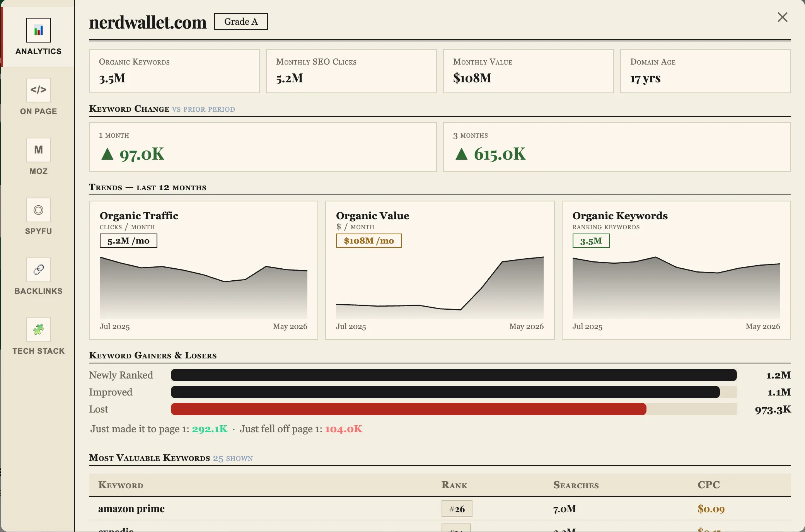Click the 1 month 97.0K change value

(x=133, y=154)
